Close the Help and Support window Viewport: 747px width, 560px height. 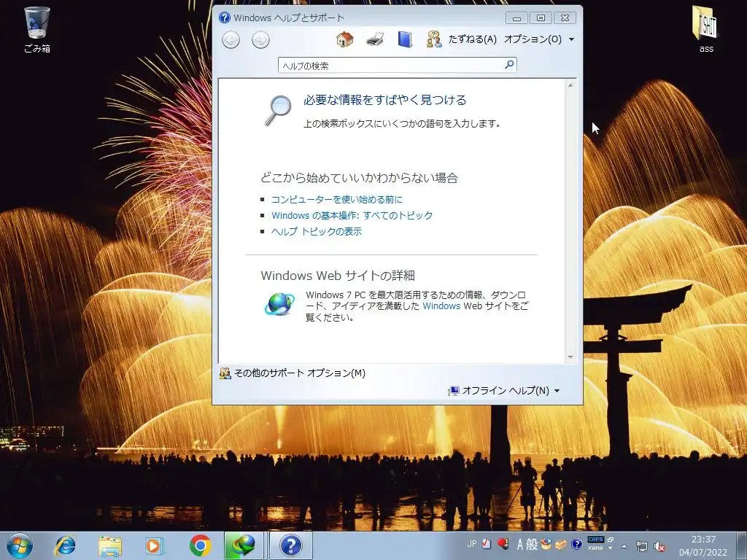pyautogui.click(x=565, y=18)
